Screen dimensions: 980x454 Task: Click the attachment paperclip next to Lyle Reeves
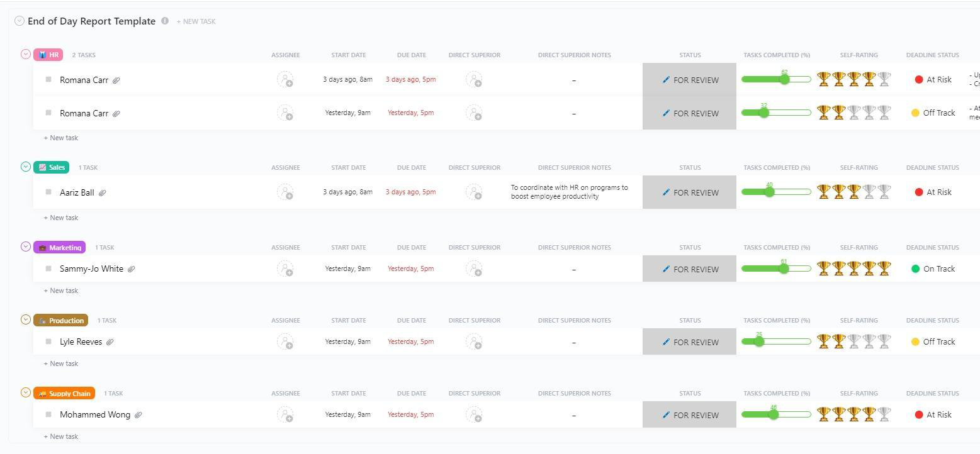tap(110, 342)
